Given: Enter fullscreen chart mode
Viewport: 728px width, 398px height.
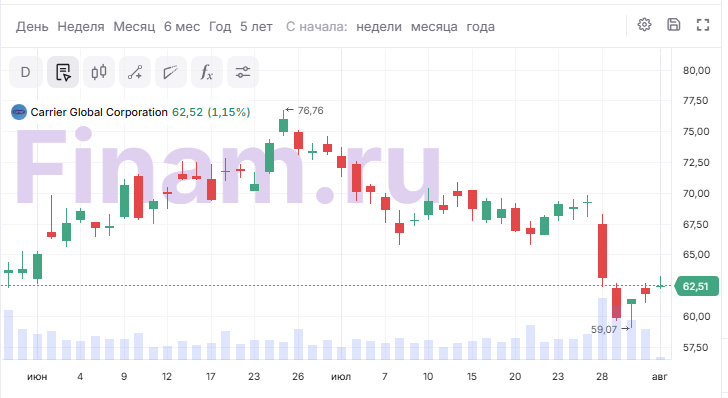Looking at the screenshot, I should 703,25.
